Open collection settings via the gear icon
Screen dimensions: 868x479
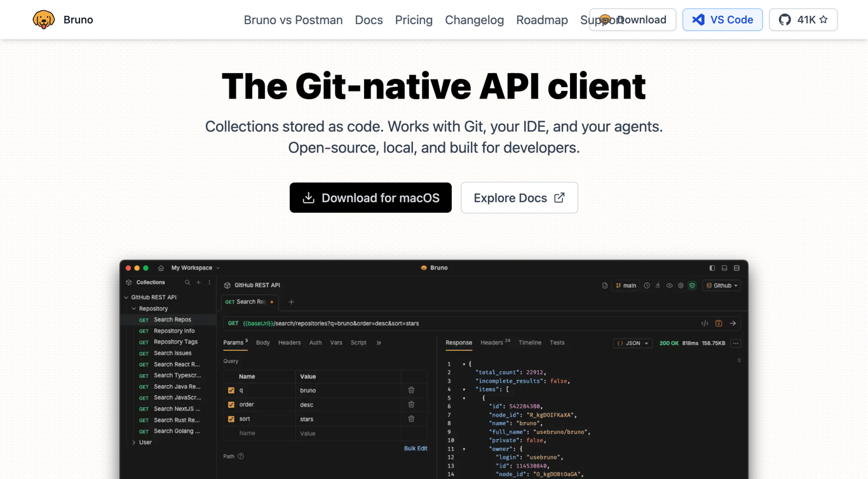(x=681, y=285)
